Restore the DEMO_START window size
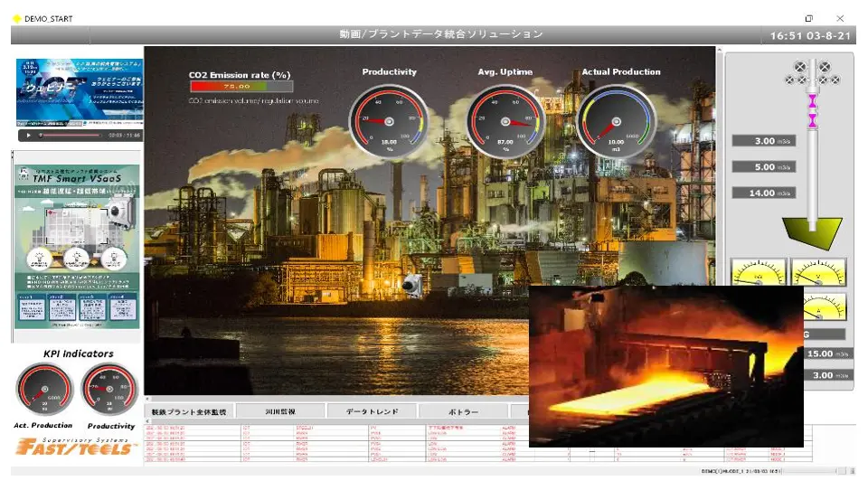Screen dimensions: 868x490 click(808, 18)
